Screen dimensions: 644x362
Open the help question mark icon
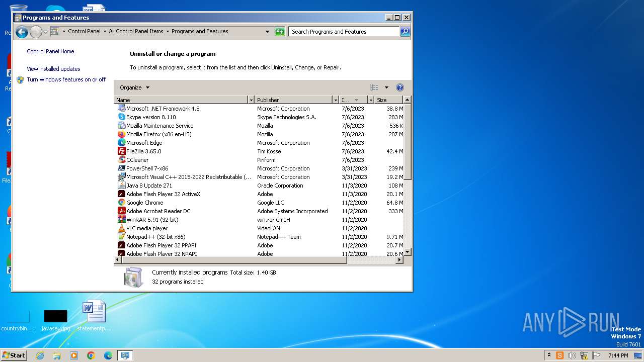tap(400, 87)
